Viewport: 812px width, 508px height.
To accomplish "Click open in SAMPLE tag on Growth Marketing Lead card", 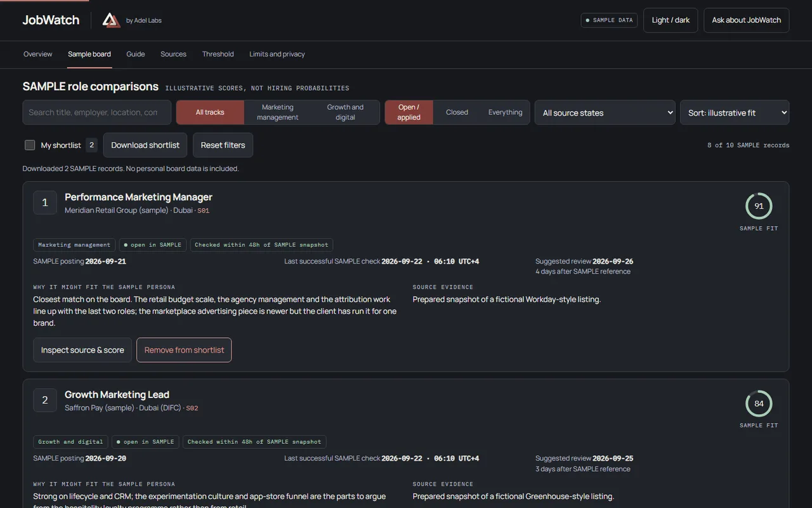I will (x=145, y=441).
